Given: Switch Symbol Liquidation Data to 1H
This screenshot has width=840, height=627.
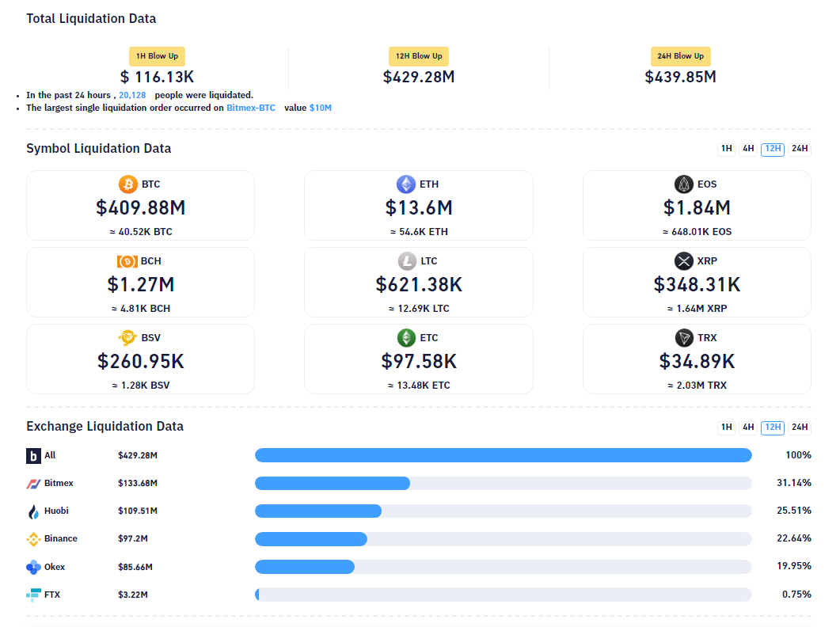Looking at the screenshot, I should (x=726, y=149).
